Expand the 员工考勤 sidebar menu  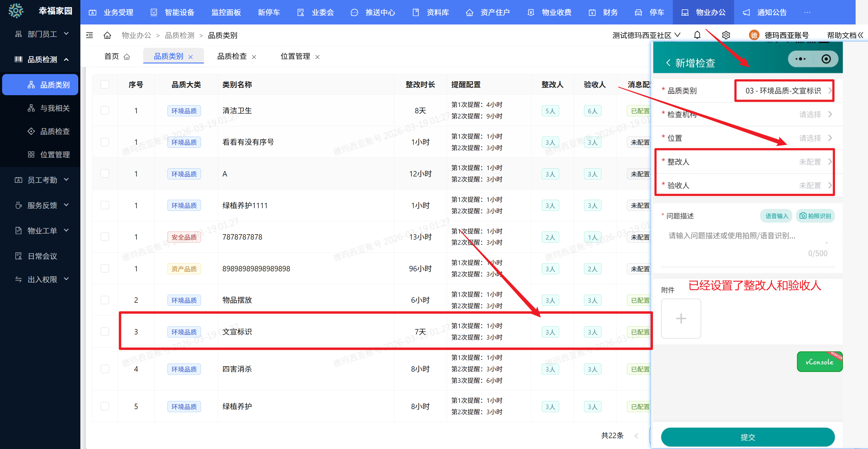click(42, 180)
